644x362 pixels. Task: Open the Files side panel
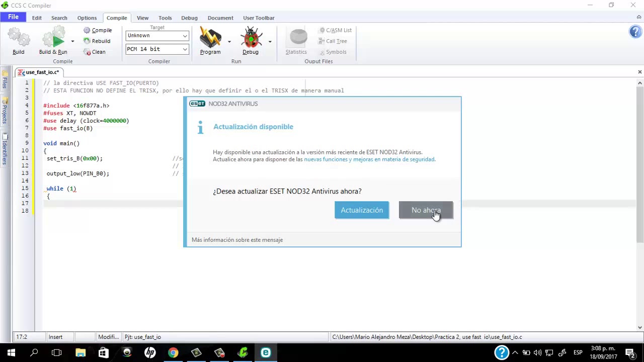click(5, 80)
